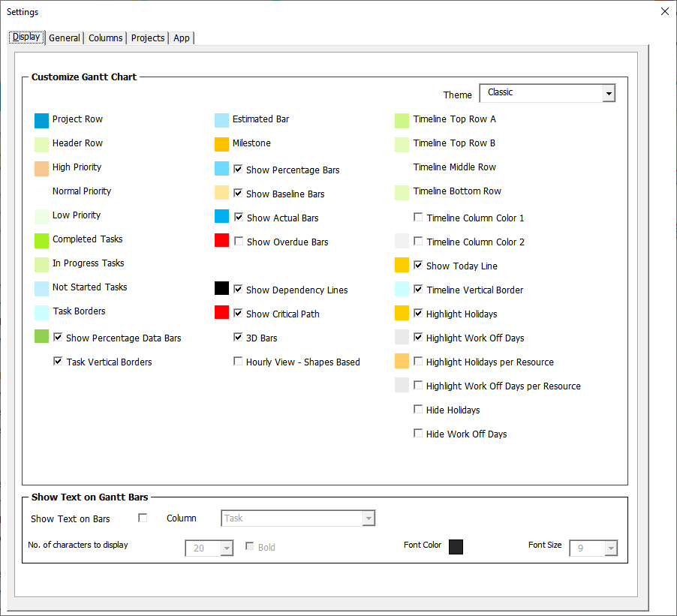Screen dimensions: 677x616
Task: Click Highlight Work Off Days per Resource swatch
Action: click(x=402, y=385)
